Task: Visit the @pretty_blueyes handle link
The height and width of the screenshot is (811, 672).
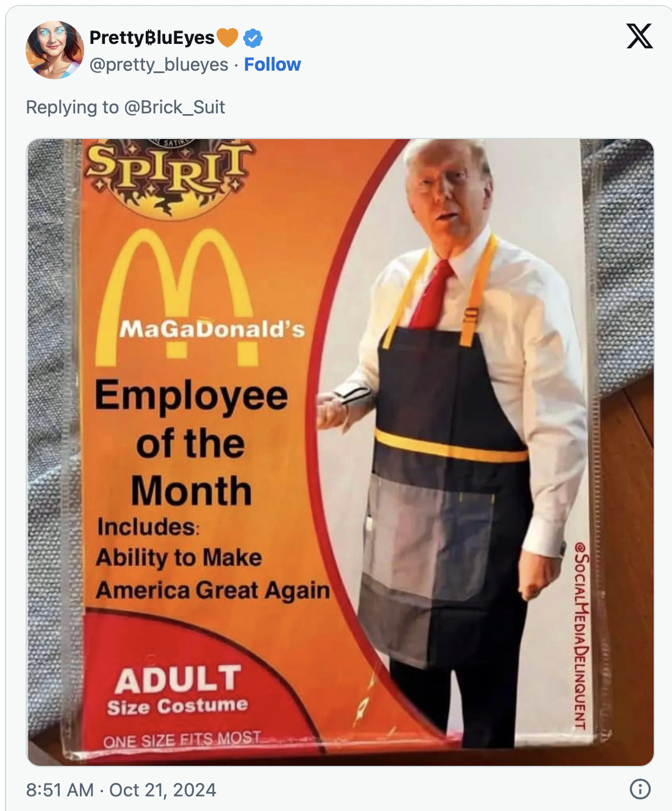Action: pyautogui.click(x=159, y=65)
